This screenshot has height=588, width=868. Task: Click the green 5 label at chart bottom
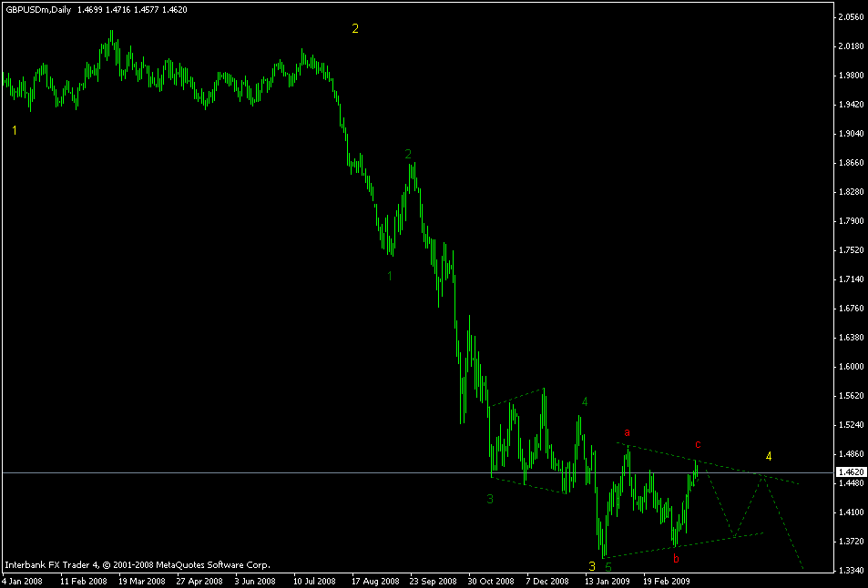point(607,566)
